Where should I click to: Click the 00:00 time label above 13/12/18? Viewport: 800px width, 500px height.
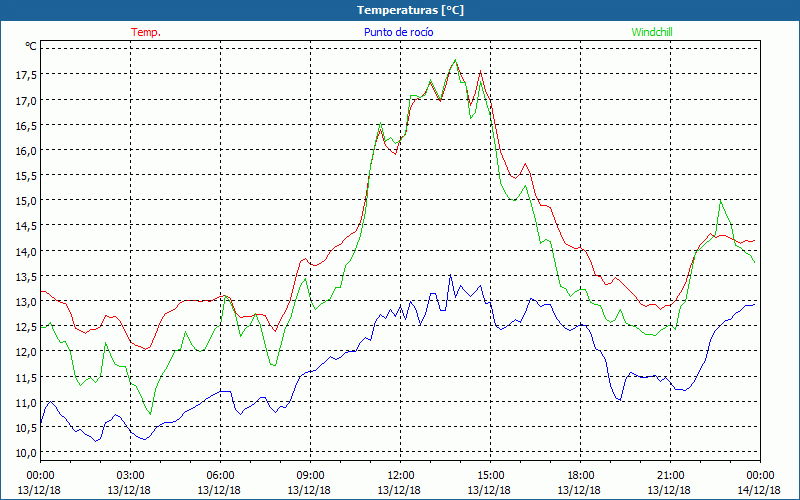pyautogui.click(x=40, y=476)
